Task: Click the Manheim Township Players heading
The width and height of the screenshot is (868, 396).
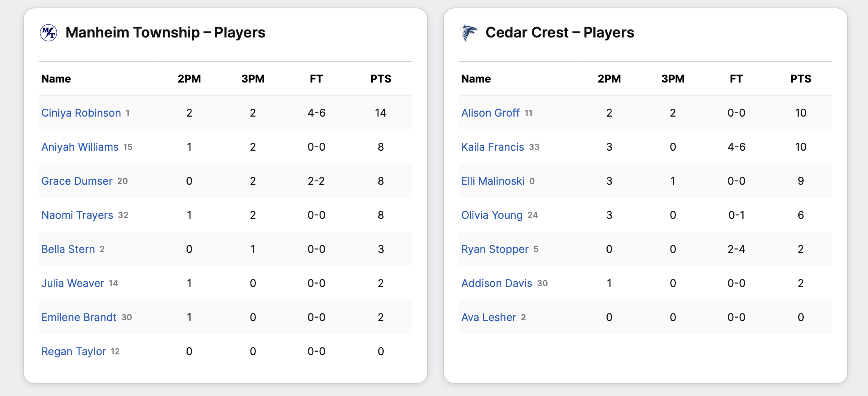Action: pyautogui.click(x=165, y=33)
